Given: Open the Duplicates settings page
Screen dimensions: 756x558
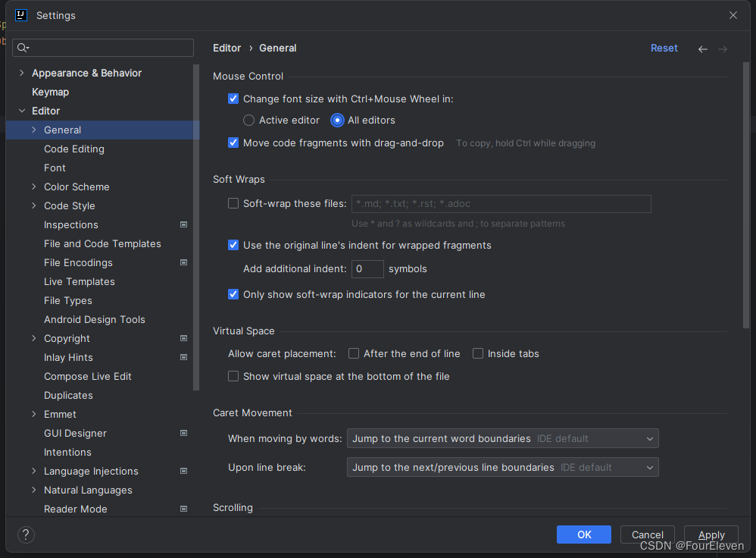Looking at the screenshot, I should pyautogui.click(x=68, y=395).
